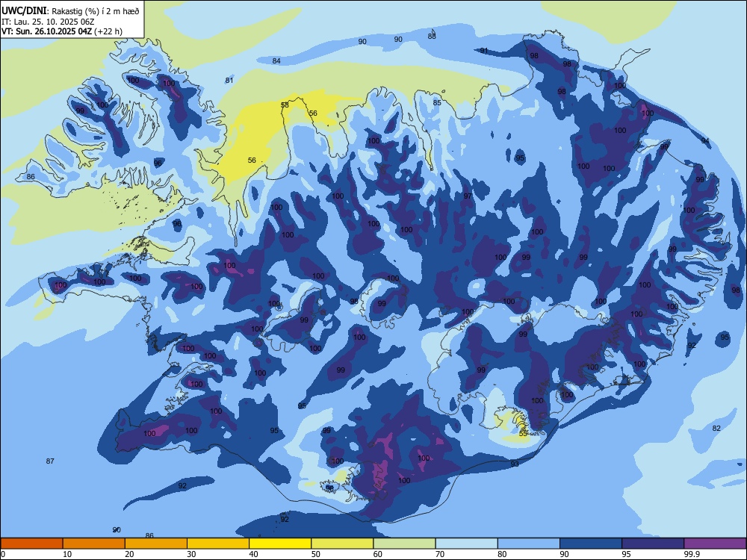Click the dark orange 0–10 legend swatch
This screenshot has width=747, height=560.
(x=31, y=544)
